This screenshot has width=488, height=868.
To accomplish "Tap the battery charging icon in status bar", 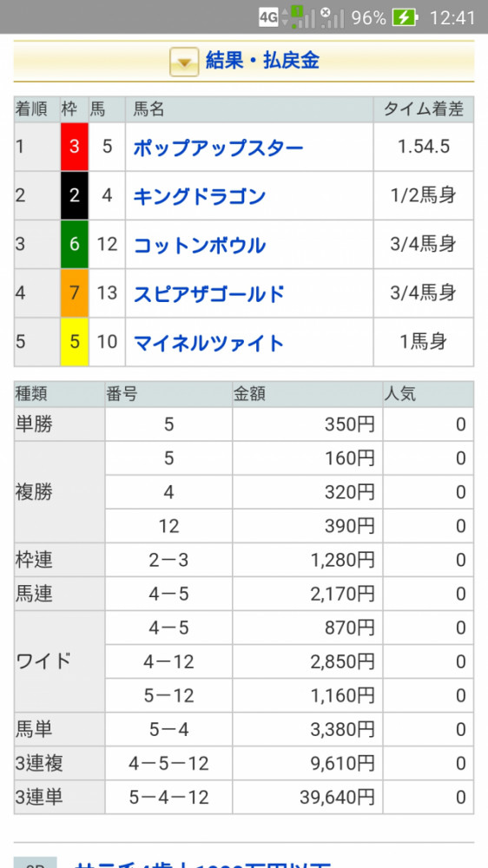I will (x=405, y=17).
